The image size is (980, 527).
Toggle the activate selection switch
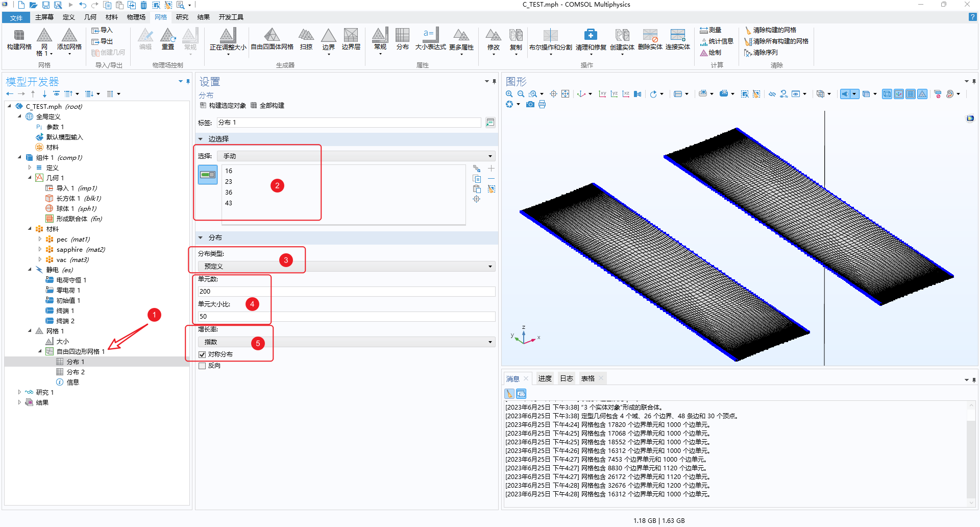click(208, 175)
